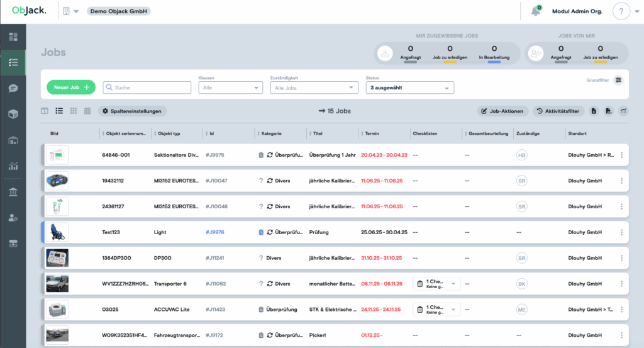
Task: Open the Status dropdown showing 3 ausgewählt
Action: point(409,88)
